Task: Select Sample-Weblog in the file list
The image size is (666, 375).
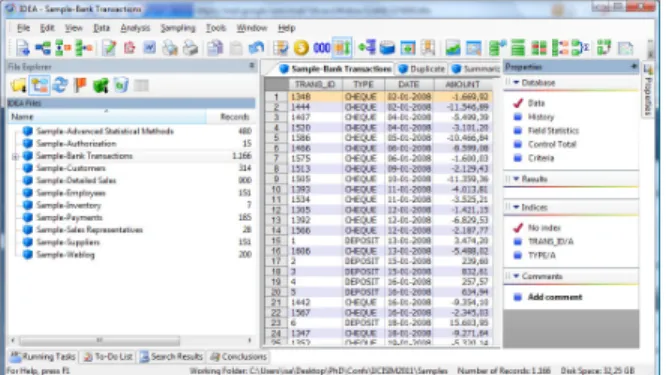Action: [65, 255]
